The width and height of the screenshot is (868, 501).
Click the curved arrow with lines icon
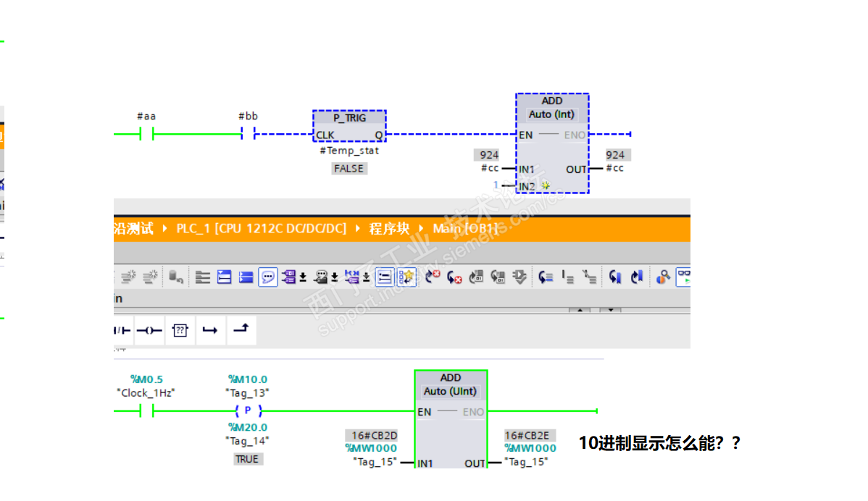(546, 277)
